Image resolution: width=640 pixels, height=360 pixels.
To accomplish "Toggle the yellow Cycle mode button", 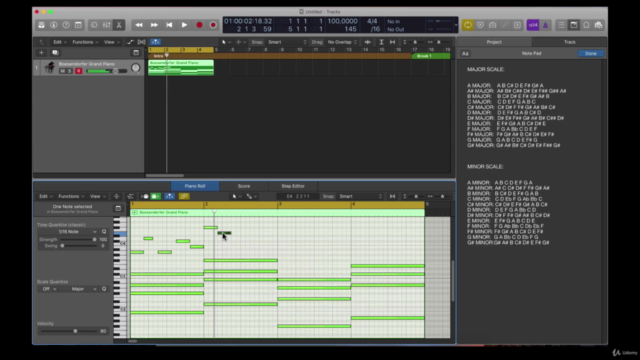I will point(468,25).
